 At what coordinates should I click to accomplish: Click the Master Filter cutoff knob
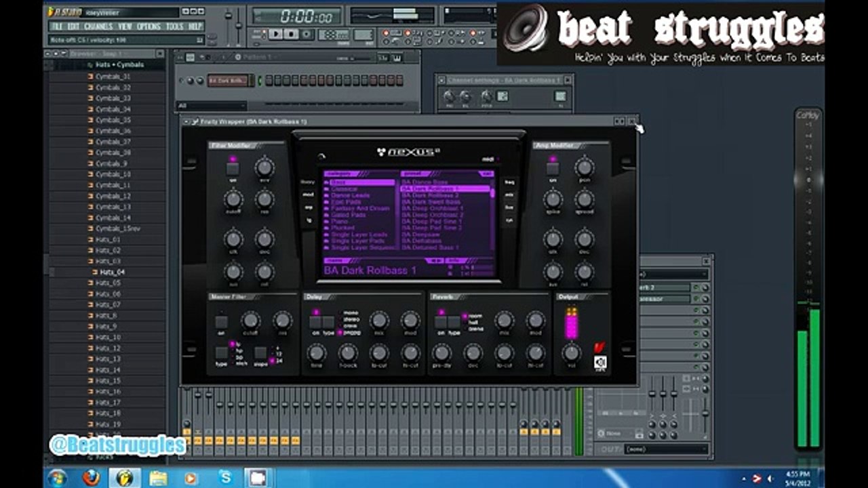[250, 321]
